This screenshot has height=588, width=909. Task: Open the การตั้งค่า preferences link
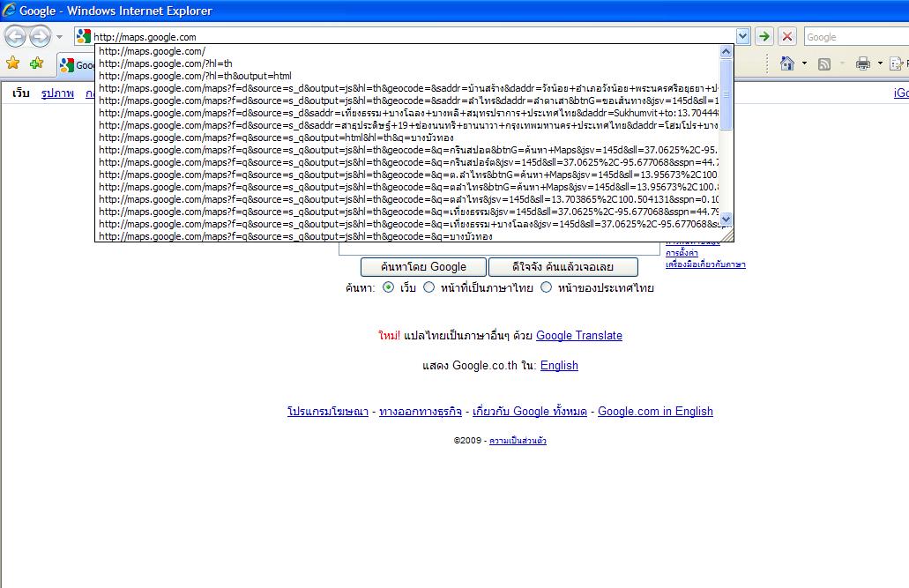coord(682,253)
